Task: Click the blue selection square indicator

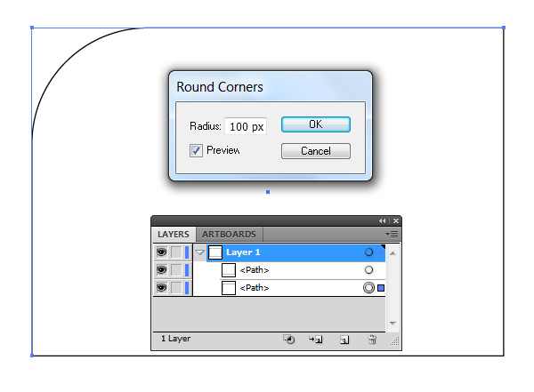Action: [381, 288]
